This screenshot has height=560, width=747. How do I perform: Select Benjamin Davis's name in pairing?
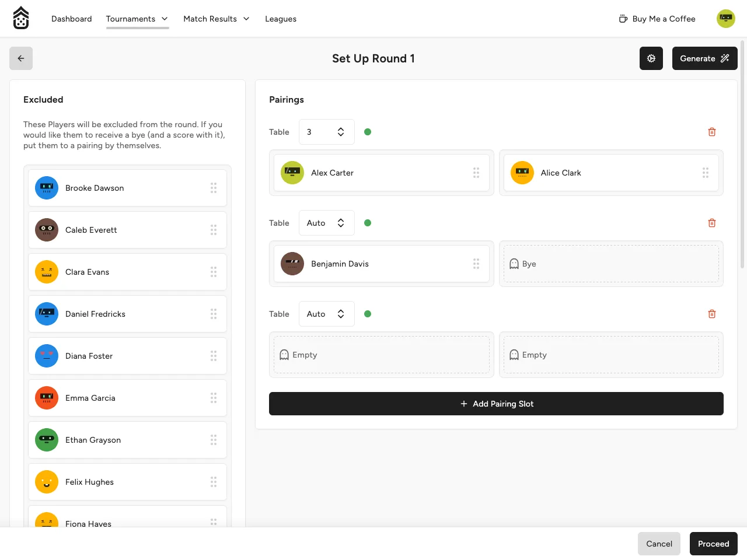tap(340, 264)
